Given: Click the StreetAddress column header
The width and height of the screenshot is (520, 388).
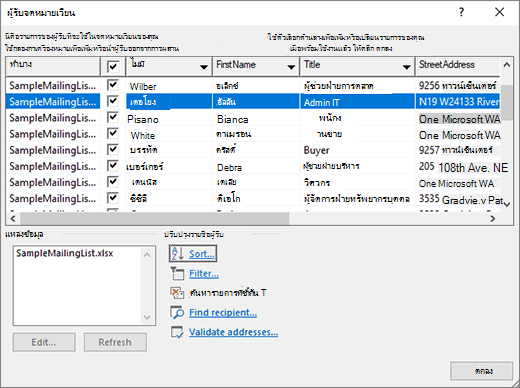Looking at the screenshot, I should point(457,66).
